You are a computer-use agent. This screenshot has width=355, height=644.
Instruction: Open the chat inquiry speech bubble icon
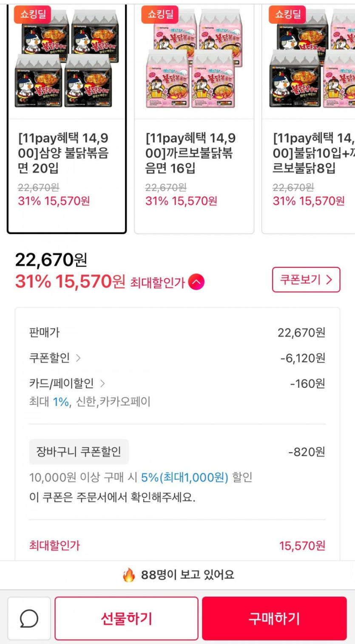(29, 618)
